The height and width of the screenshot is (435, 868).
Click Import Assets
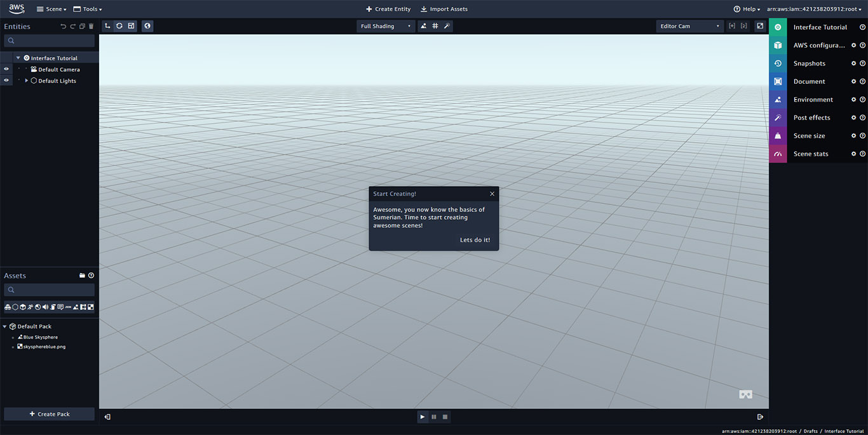[x=444, y=9]
